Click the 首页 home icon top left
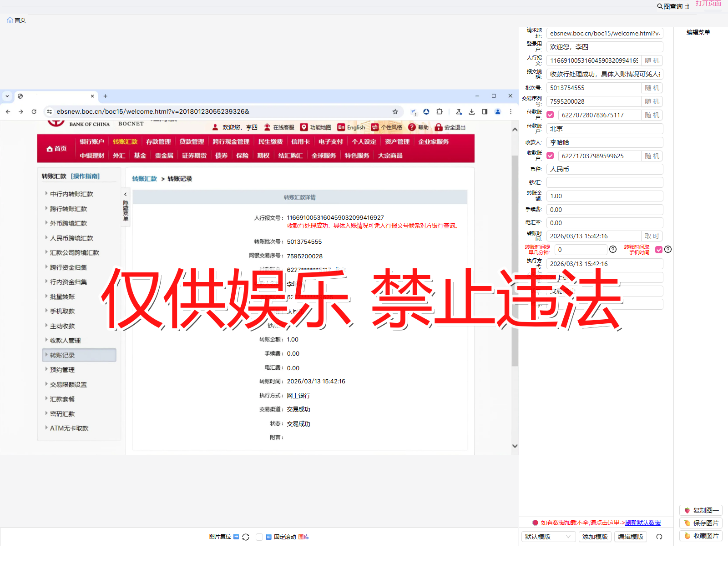Screen dimensions: 728x573 coord(10,20)
